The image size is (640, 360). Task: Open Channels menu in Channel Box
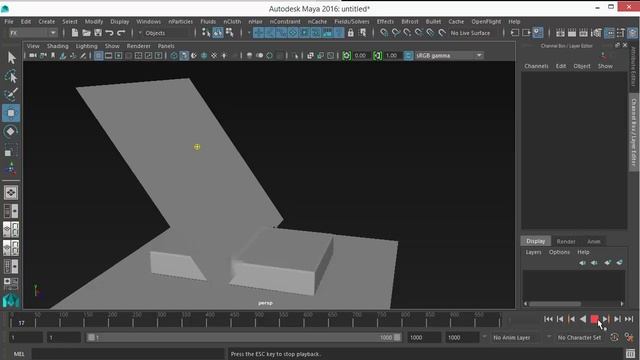(x=536, y=66)
